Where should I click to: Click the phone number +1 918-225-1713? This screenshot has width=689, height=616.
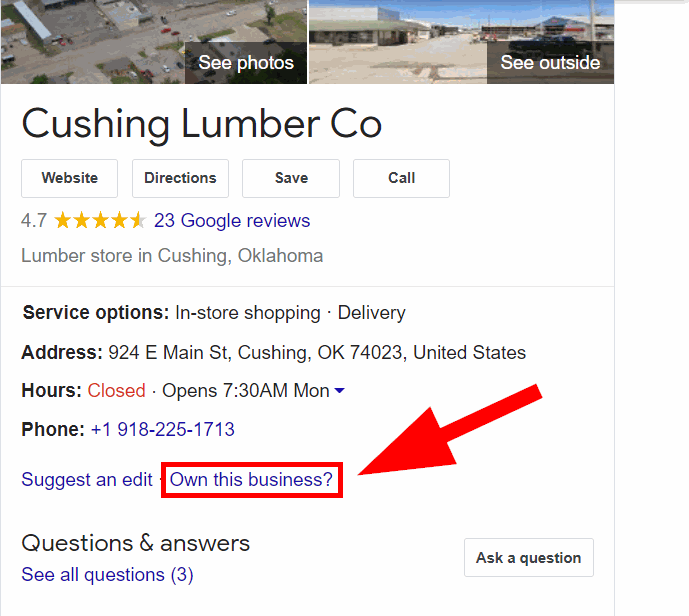click(x=163, y=429)
